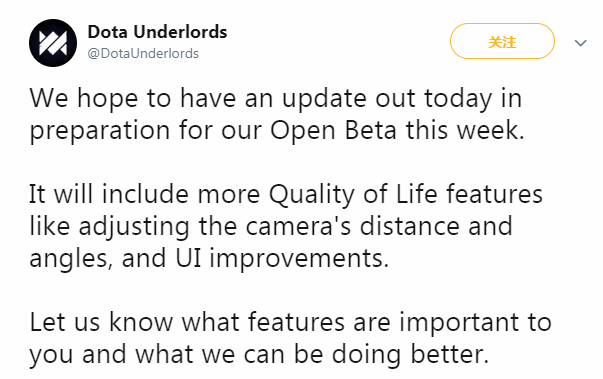Click the phrase "UI improvements"
Viewport: 603px width, 379px height.
pos(282,258)
